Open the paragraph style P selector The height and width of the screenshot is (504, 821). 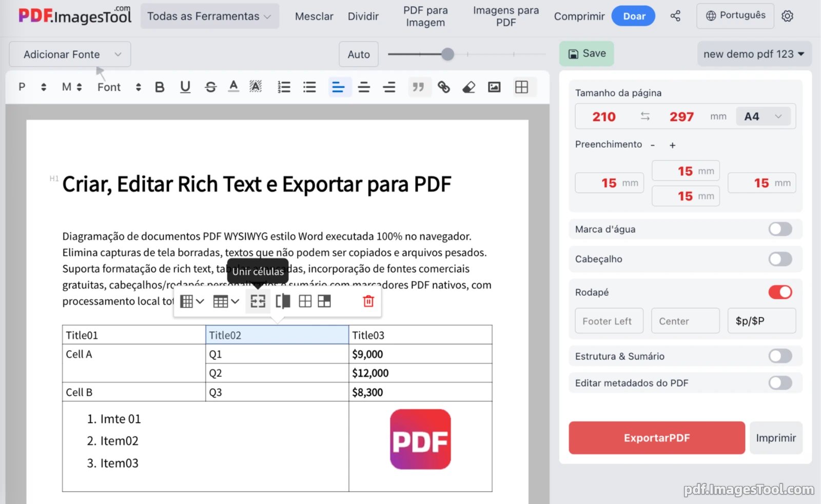coord(32,87)
